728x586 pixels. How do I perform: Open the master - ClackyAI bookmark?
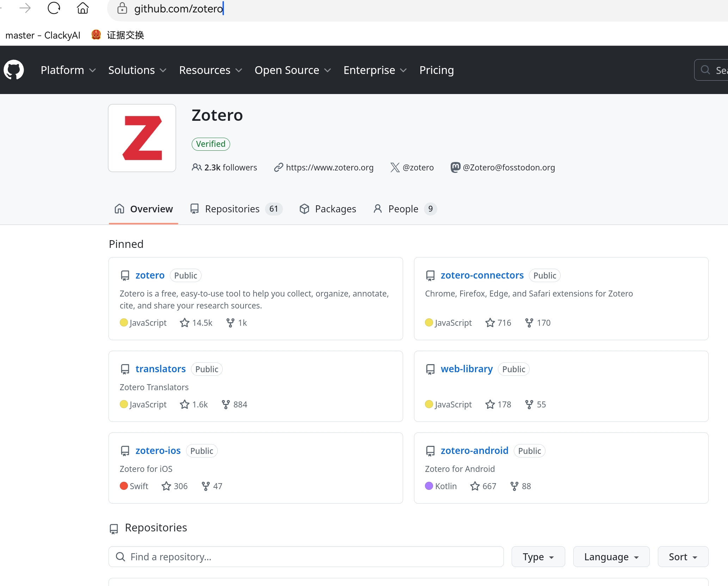[43, 35]
